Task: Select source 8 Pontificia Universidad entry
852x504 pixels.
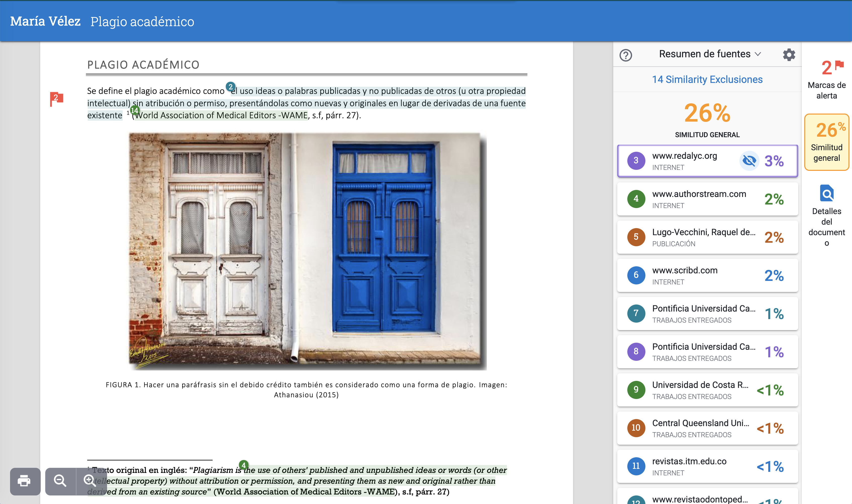Action: click(707, 352)
